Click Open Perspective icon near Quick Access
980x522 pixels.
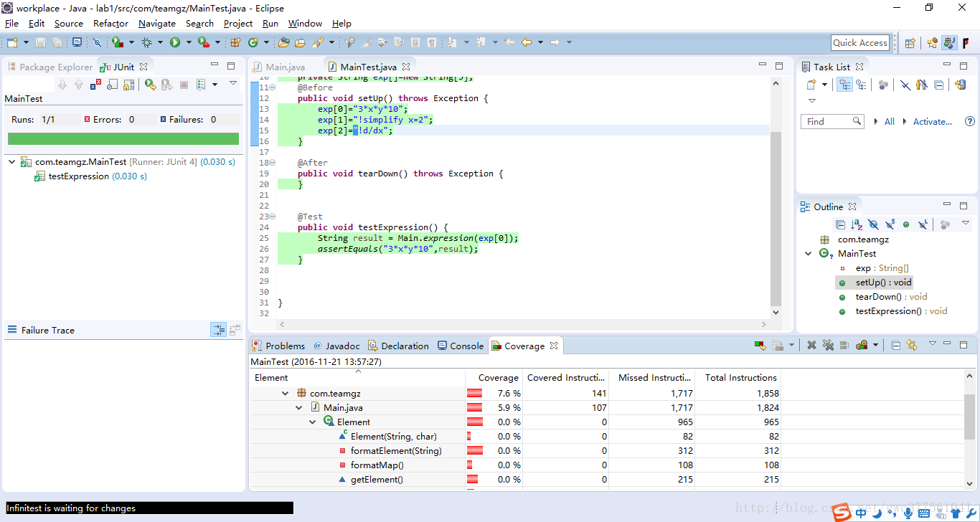pos(910,43)
